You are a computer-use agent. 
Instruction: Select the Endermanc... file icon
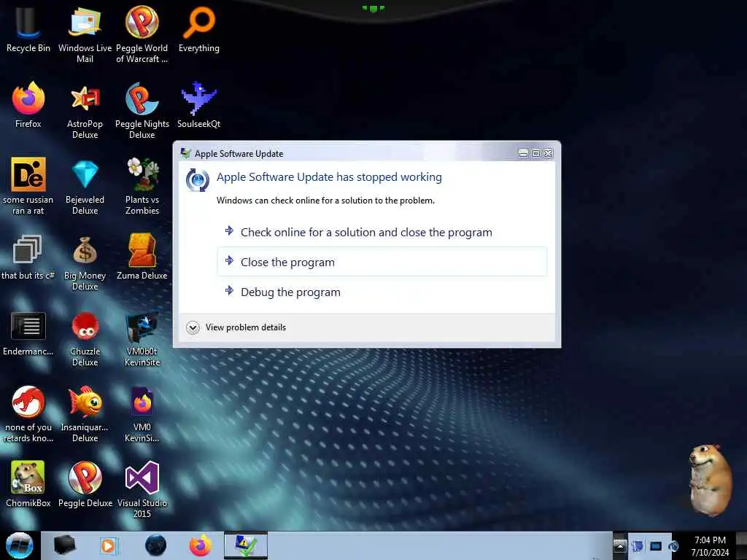pyautogui.click(x=28, y=333)
